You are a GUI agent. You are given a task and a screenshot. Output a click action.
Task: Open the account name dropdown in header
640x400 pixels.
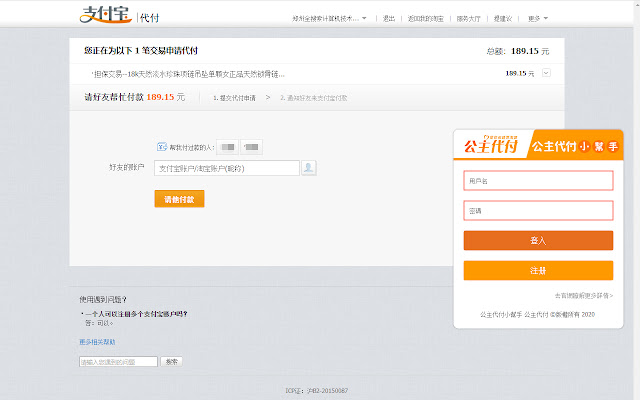point(329,18)
